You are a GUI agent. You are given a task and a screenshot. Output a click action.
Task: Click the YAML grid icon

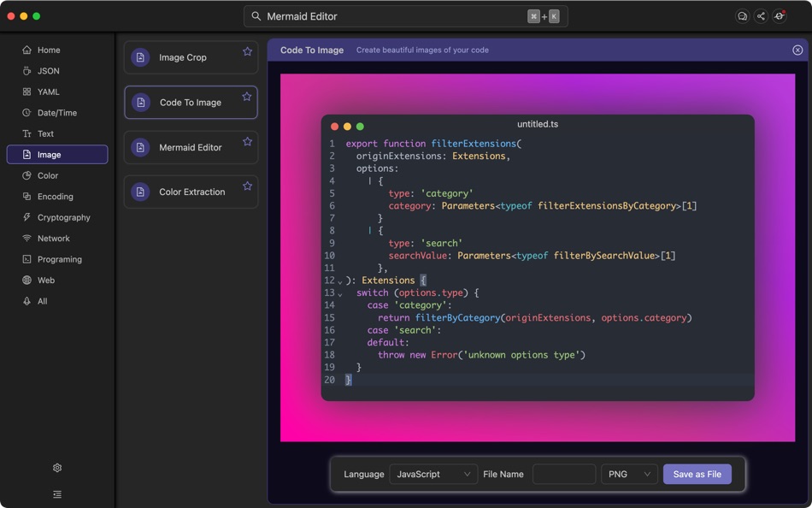[x=27, y=92]
